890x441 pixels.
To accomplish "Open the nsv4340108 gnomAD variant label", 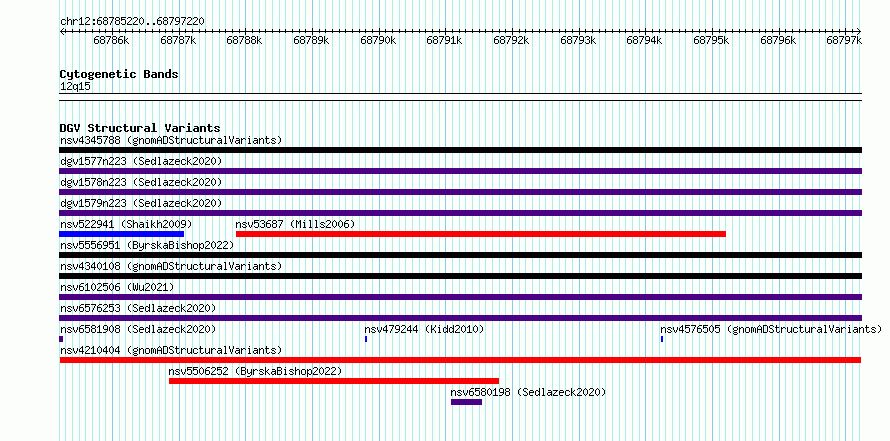I will pyautogui.click(x=171, y=266).
